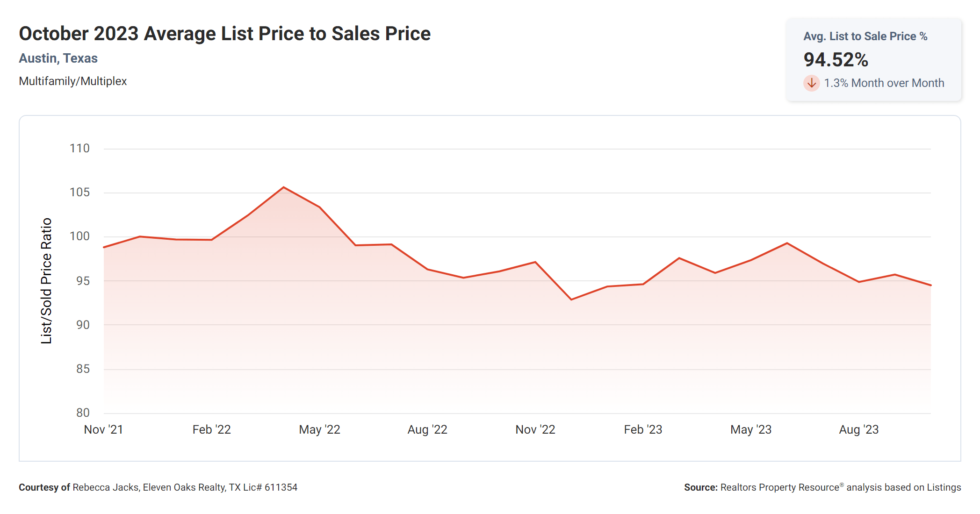Click the Avg. List to Sale Price % label
980x514 pixels.
[x=865, y=36]
